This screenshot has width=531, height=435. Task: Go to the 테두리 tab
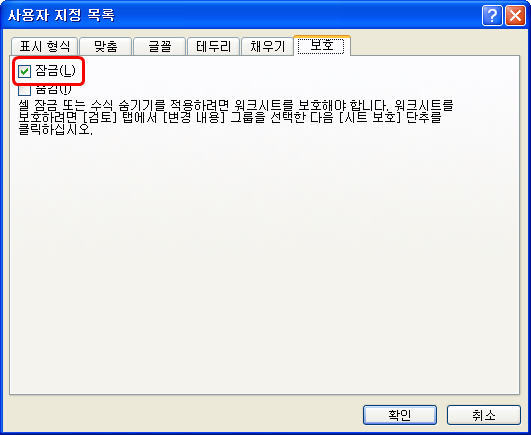coord(214,46)
